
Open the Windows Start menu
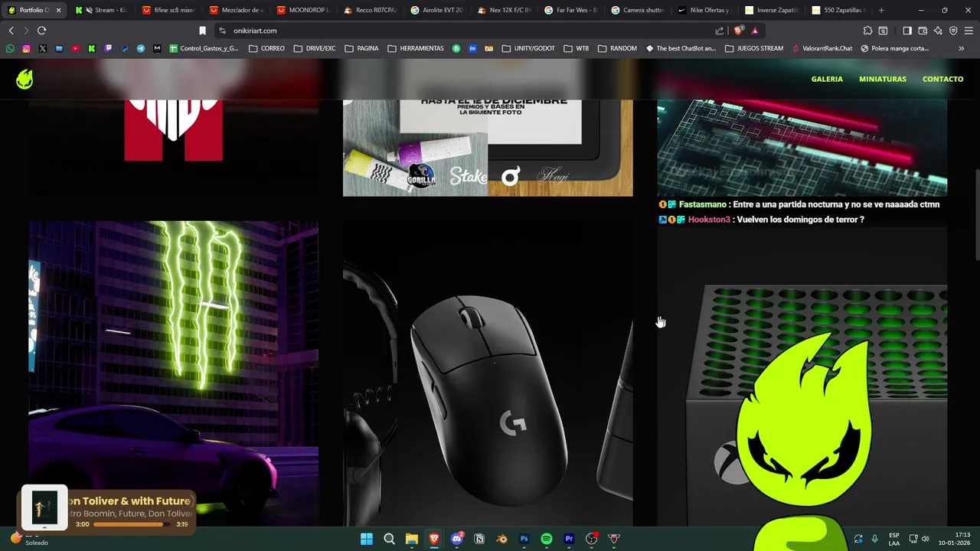(367, 539)
